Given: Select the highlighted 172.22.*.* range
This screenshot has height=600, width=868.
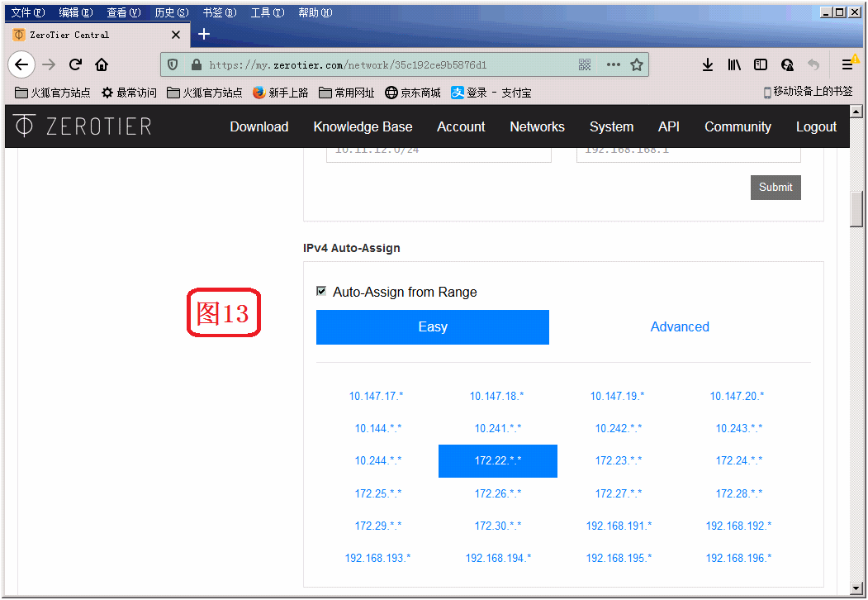Looking at the screenshot, I should [498, 460].
